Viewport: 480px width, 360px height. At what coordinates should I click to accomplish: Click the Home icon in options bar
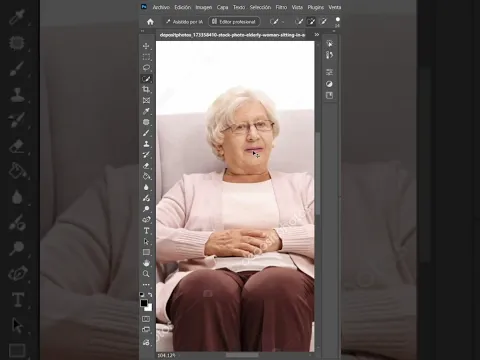click(x=150, y=22)
